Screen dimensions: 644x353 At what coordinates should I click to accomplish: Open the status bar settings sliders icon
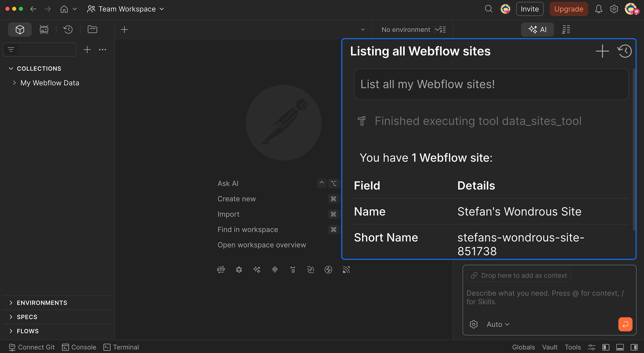coord(592,347)
